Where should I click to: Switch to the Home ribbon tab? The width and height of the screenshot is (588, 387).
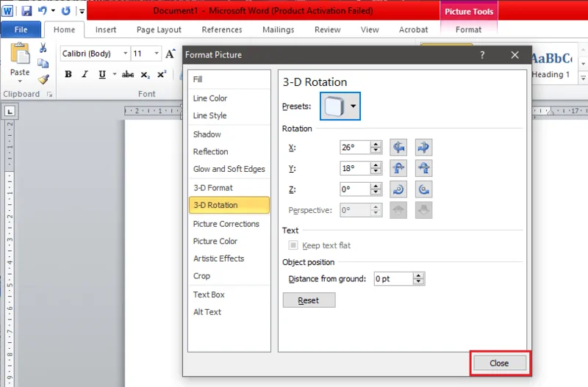click(64, 29)
